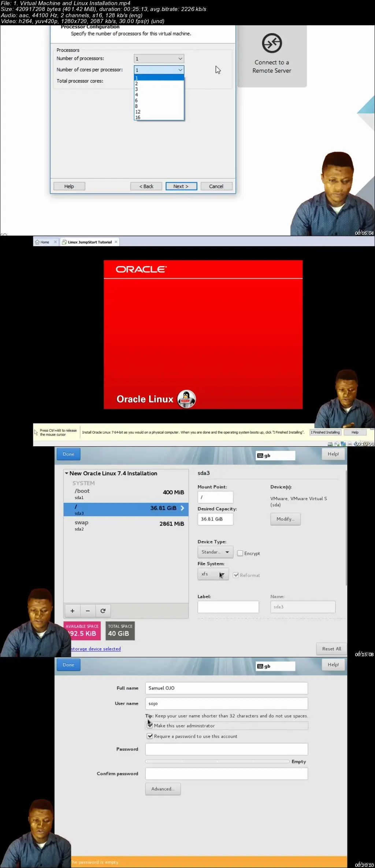Click Next in the processor configuration wizard
Screen dimensions: 375x868
181,186
